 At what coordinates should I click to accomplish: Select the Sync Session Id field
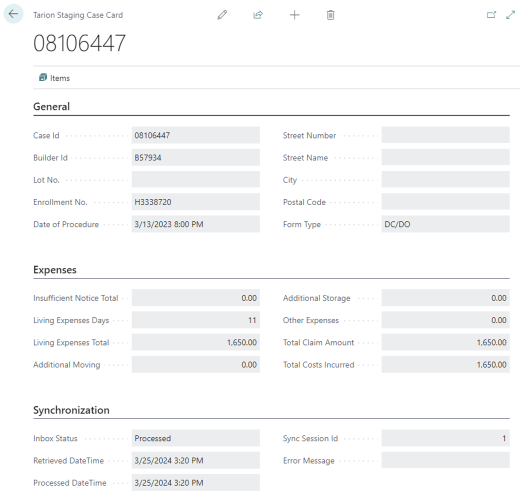(446, 438)
